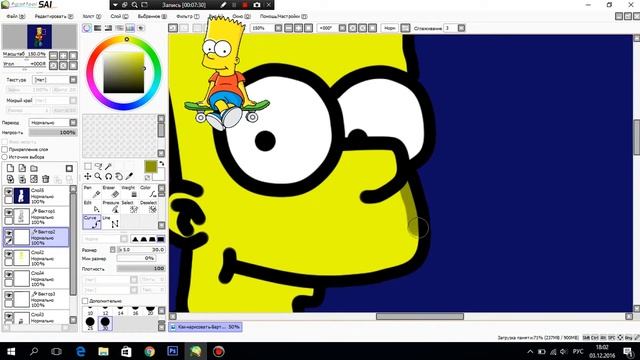The width and height of the screenshot is (640, 360).
Task: Enable the Источник выбора option
Action: pos(5,157)
